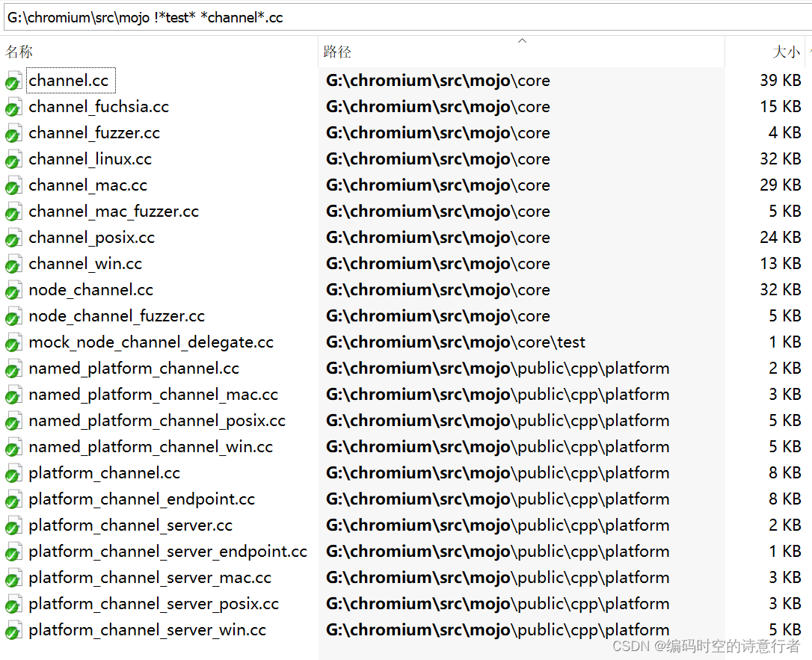The height and width of the screenshot is (660, 812).
Task: Select the platform_channel_endpoint.cc file name
Action: tap(142, 499)
